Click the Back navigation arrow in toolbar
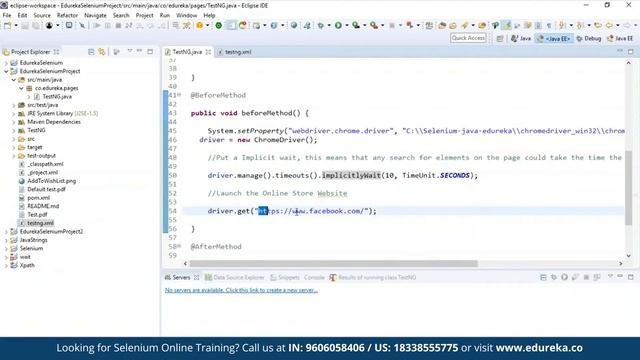This screenshot has width=640, height=360. [x=609, y=25]
